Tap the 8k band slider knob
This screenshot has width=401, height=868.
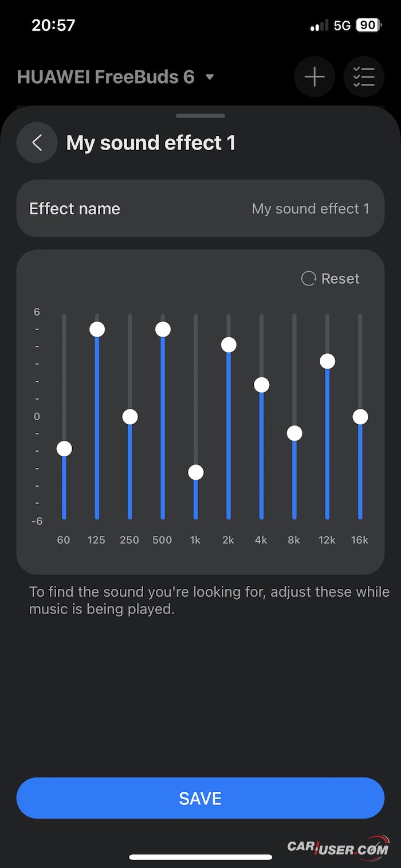(294, 433)
